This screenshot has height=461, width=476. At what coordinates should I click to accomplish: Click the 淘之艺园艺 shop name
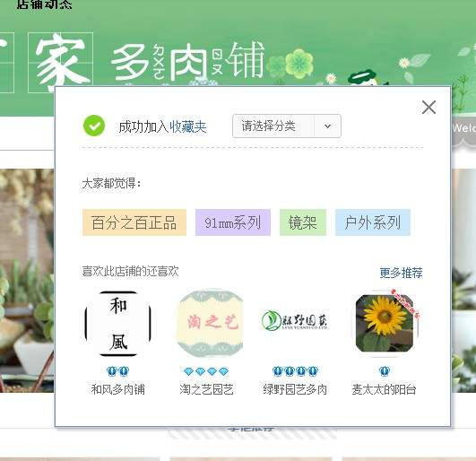206,389
